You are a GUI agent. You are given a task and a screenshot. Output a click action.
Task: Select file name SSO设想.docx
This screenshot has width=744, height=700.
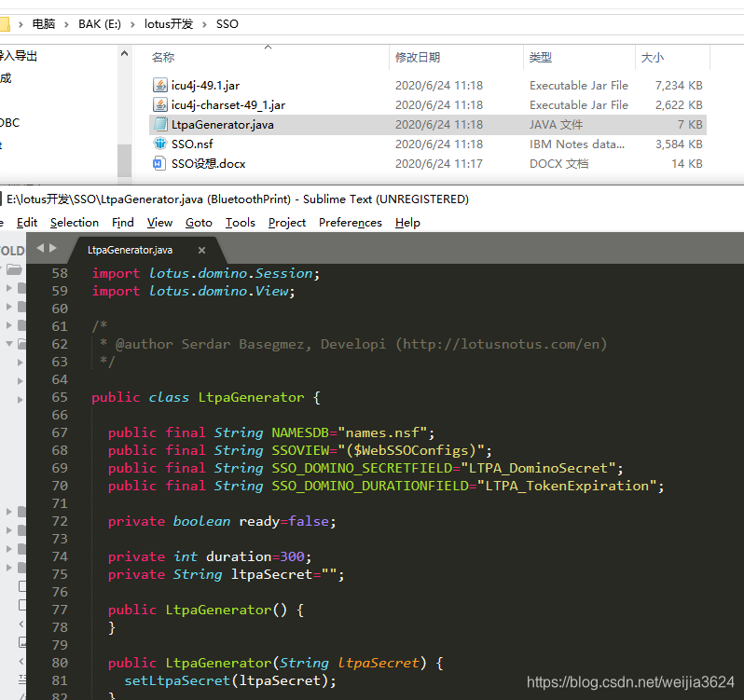click(208, 164)
